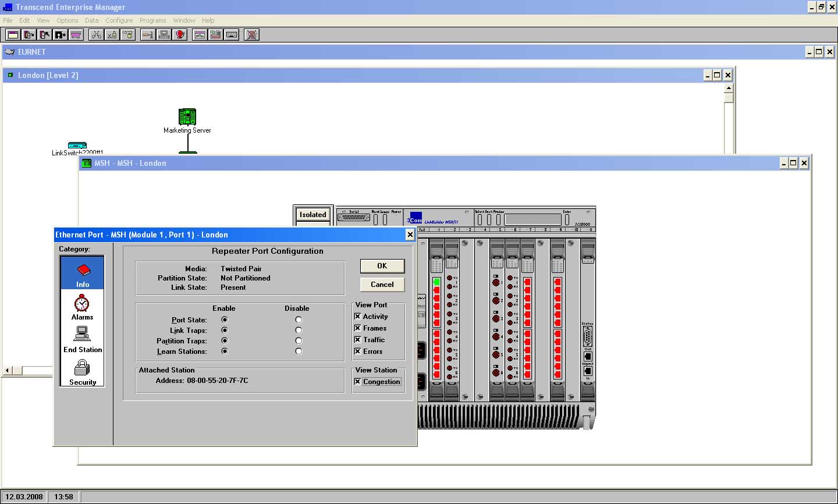This screenshot has width=838, height=504.
Task: Click the toolbar icon with down-right arrow
Action: pyautogui.click(x=28, y=35)
